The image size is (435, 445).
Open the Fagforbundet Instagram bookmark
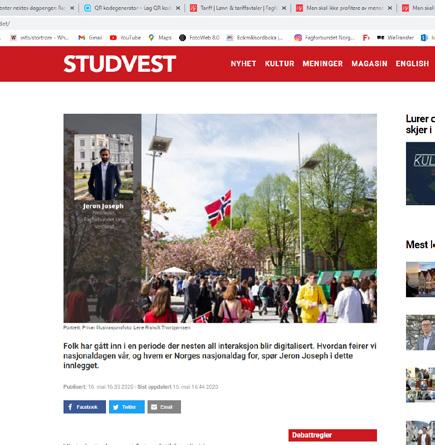324,38
